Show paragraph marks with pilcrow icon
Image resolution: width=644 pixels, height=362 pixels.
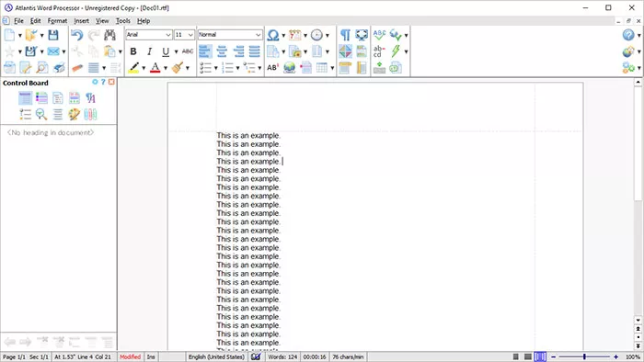point(345,35)
